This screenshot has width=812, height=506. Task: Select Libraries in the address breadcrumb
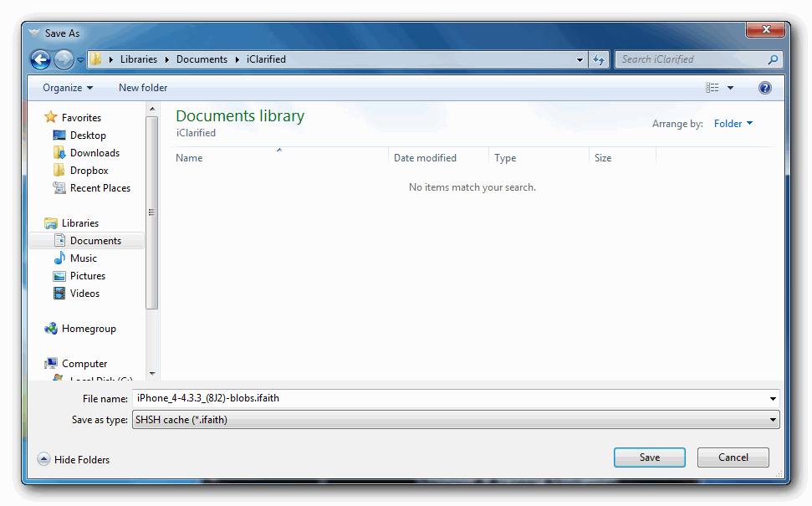click(139, 59)
